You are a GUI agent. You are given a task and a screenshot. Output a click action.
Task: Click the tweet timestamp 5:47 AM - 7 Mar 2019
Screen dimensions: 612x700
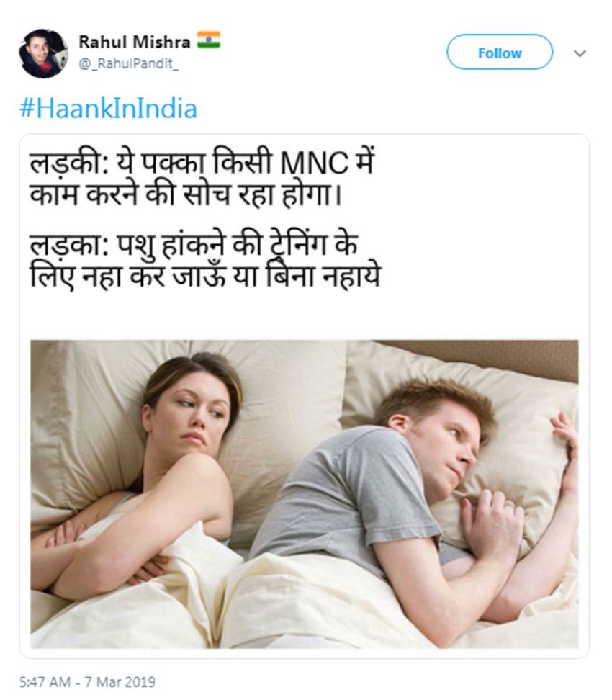[x=88, y=682]
